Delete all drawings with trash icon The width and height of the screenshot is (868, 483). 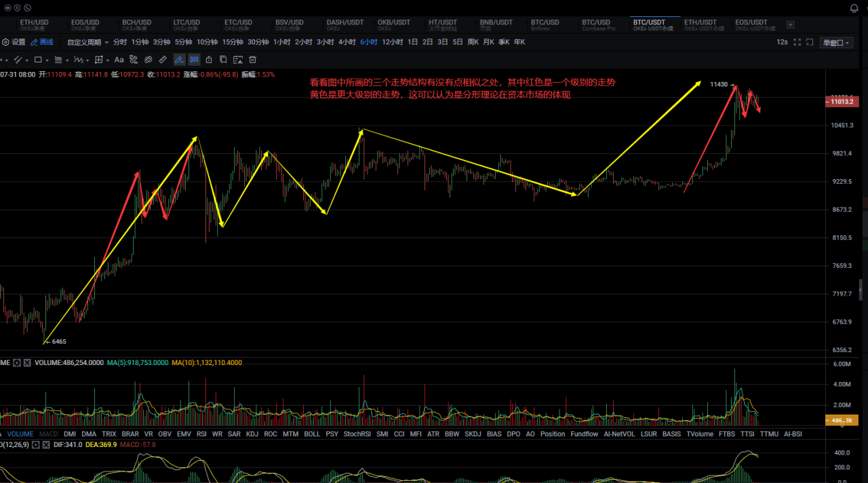coord(252,60)
